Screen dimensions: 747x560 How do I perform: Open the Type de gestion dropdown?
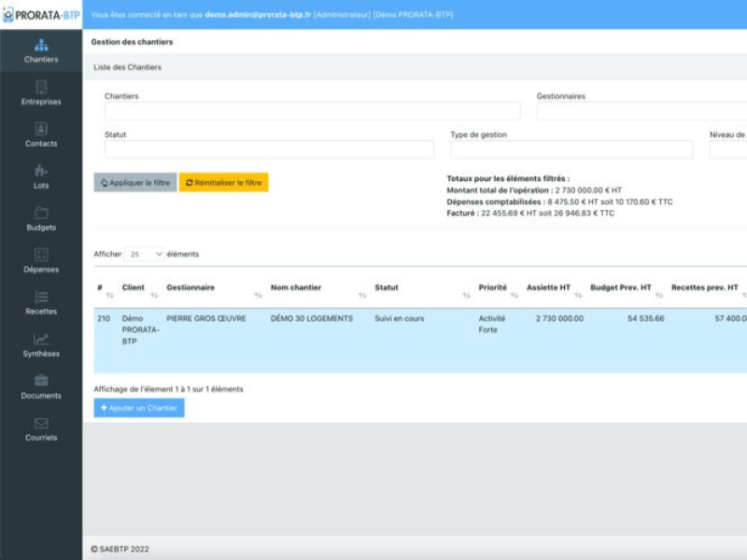click(x=571, y=150)
